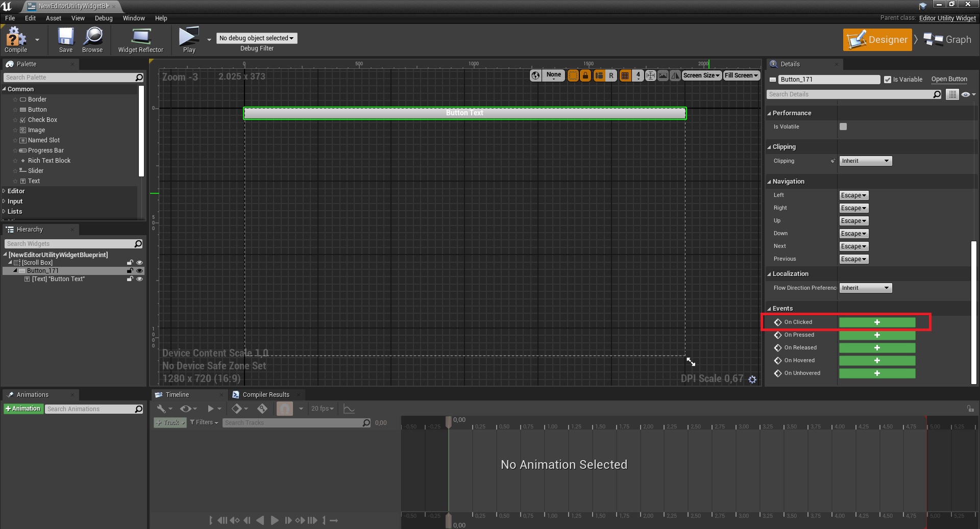Open the Browse content icon
980x529 pixels.
tap(92, 40)
